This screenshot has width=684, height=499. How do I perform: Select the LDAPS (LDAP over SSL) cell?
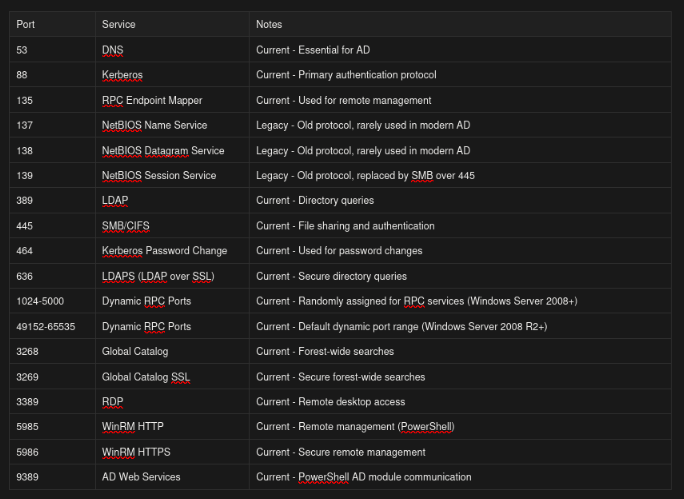tap(158, 276)
